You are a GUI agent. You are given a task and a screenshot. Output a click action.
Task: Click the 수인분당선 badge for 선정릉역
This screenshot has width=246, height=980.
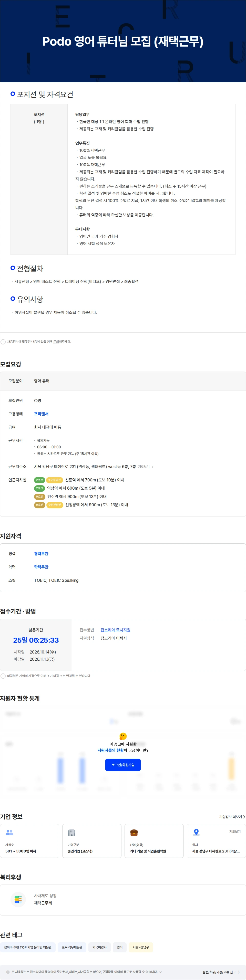click(55, 504)
